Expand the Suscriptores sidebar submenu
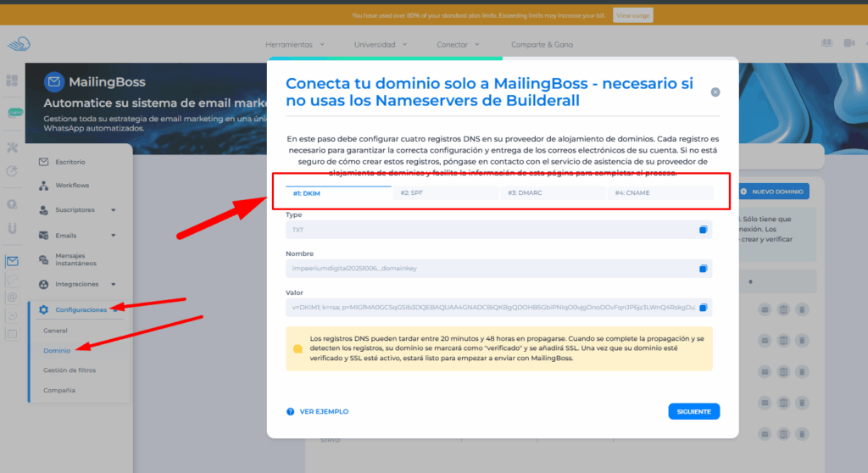The width and height of the screenshot is (868, 473). point(113,210)
